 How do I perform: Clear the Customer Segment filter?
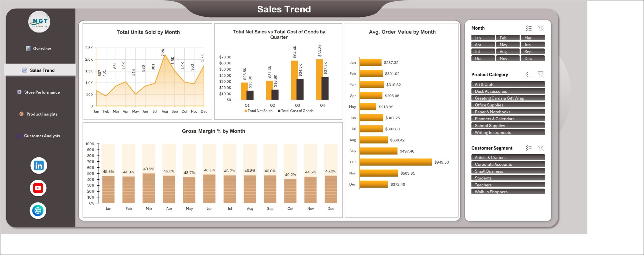[x=541, y=148]
